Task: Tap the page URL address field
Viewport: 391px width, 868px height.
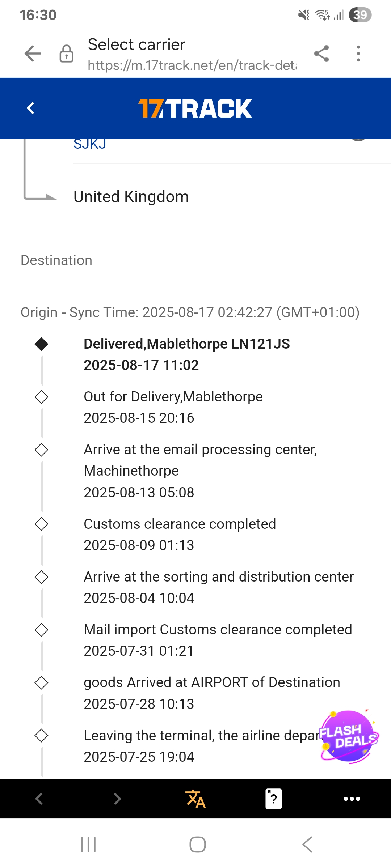Action: pyautogui.click(x=192, y=65)
